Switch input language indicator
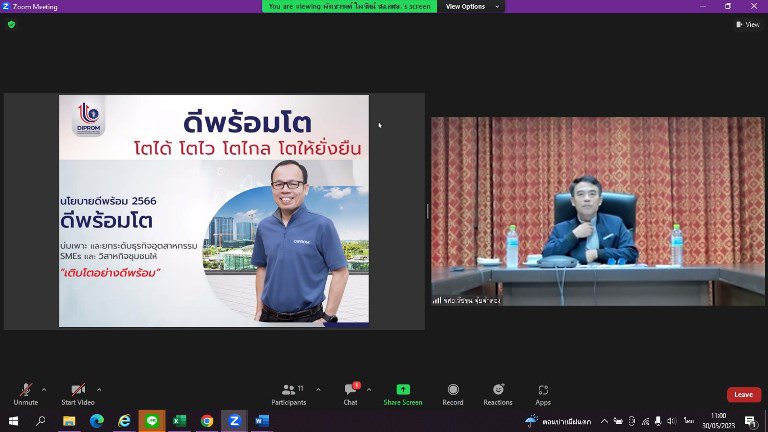This screenshot has width=768, height=432. [x=689, y=421]
